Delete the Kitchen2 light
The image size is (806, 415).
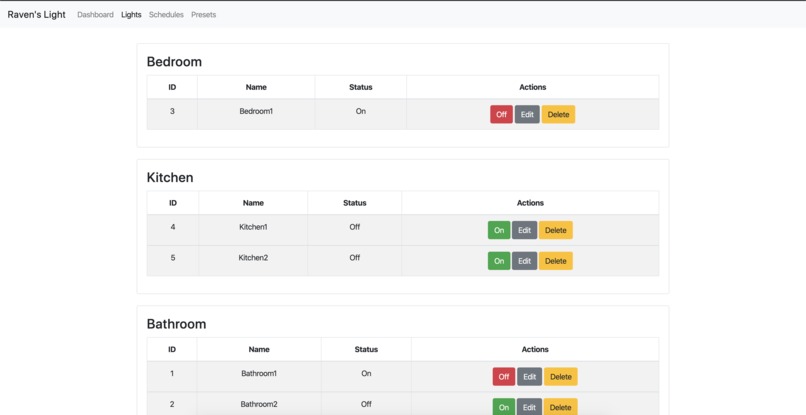[556, 261]
